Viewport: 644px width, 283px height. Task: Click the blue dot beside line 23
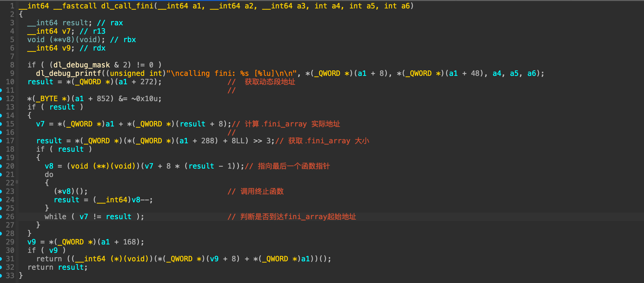click(1, 191)
